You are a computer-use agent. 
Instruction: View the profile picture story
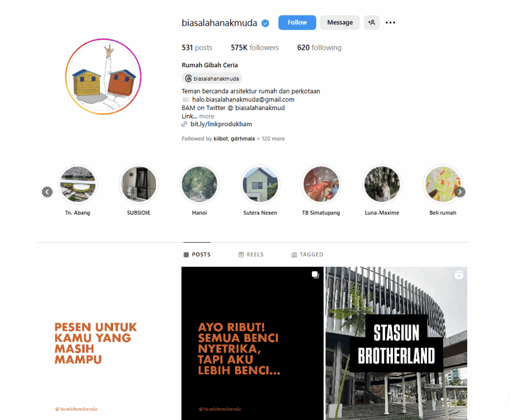(x=104, y=77)
